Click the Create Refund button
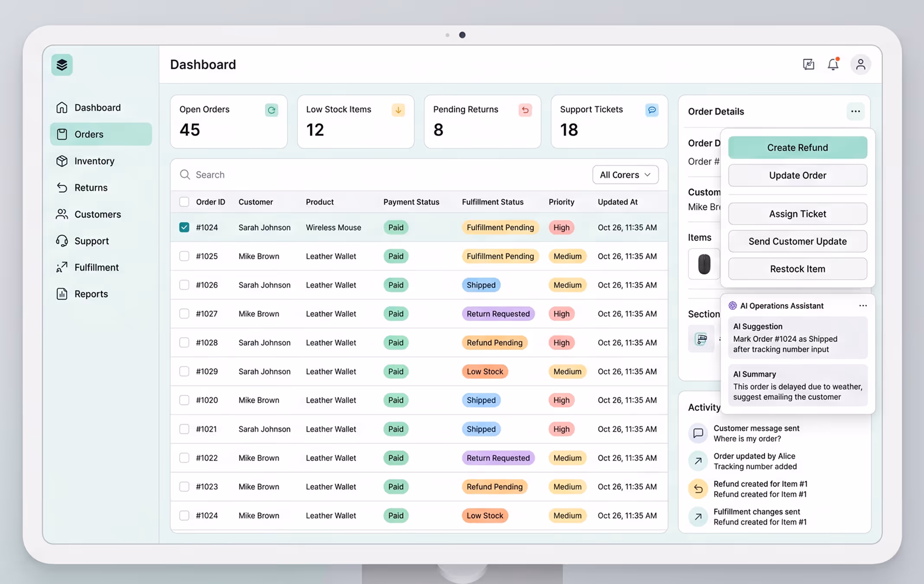This screenshot has width=924, height=584. click(x=797, y=148)
